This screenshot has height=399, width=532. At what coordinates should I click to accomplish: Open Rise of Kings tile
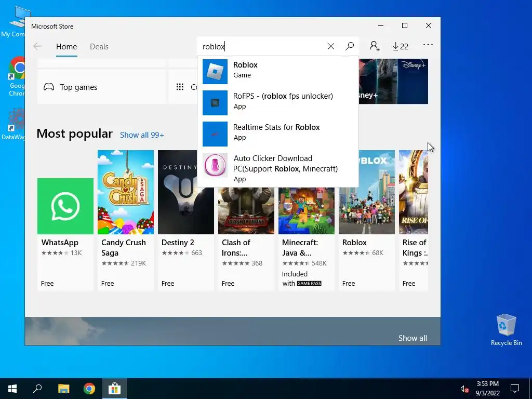click(414, 220)
